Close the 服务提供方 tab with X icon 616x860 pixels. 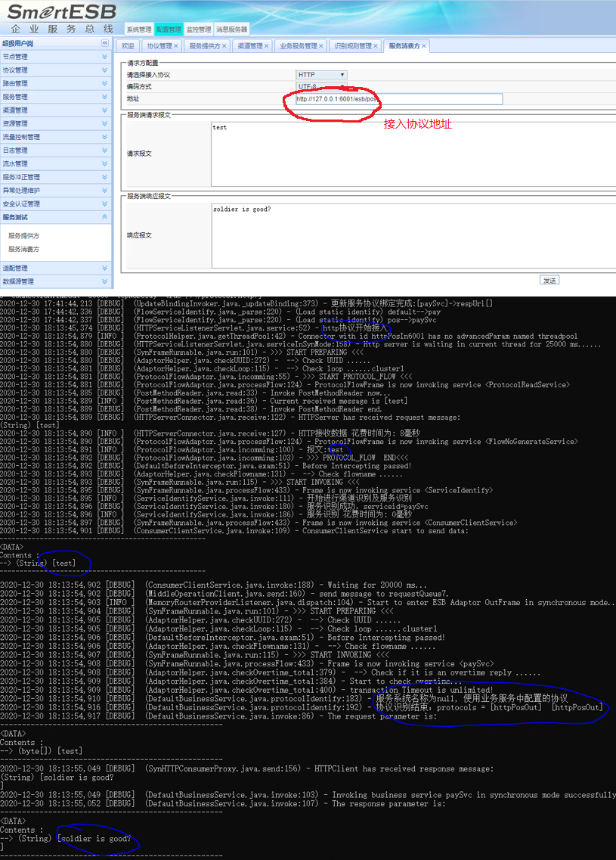pyautogui.click(x=224, y=46)
